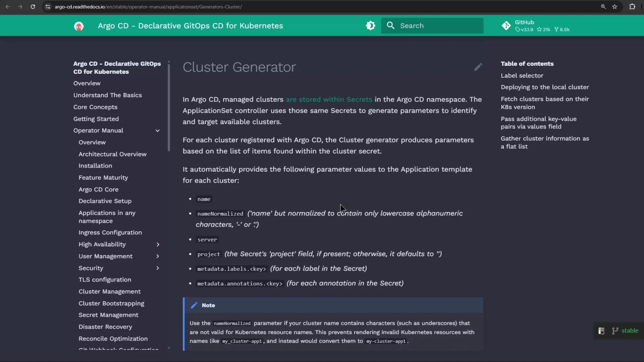This screenshot has height=362, width=644.
Task: Click the sidebar title Argo CD heading
Action: (x=117, y=68)
